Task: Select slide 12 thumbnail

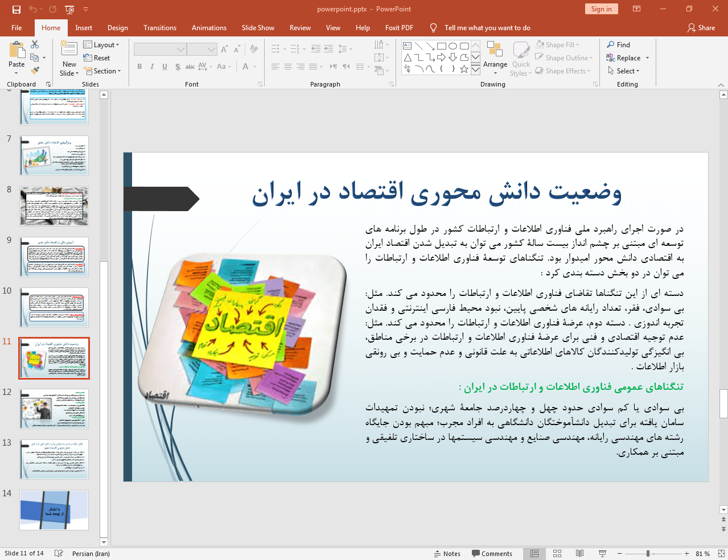Action: (54, 409)
